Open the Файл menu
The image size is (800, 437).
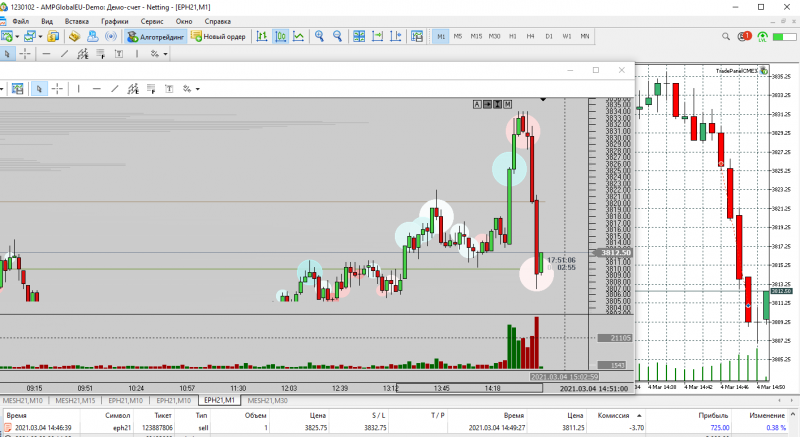point(20,21)
